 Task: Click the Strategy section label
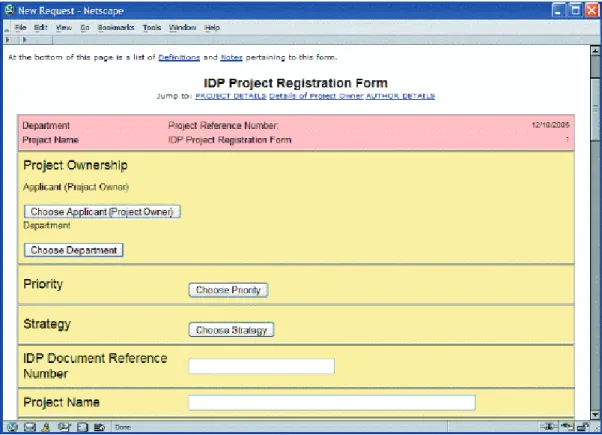(47, 324)
